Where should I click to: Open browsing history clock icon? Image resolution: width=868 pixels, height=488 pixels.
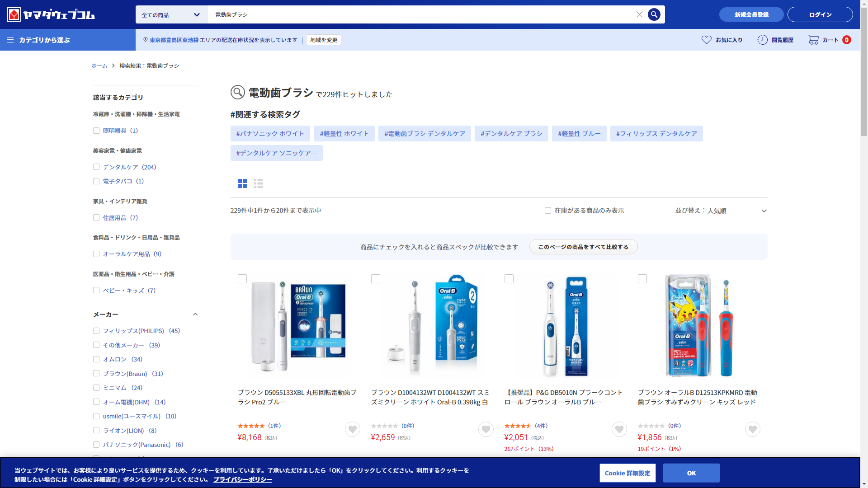[x=762, y=40]
